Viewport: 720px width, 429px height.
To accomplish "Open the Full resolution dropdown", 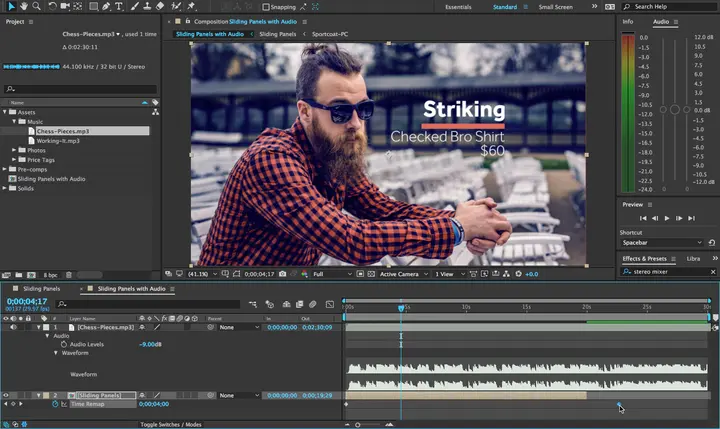I will pyautogui.click(x=332, y=274).
